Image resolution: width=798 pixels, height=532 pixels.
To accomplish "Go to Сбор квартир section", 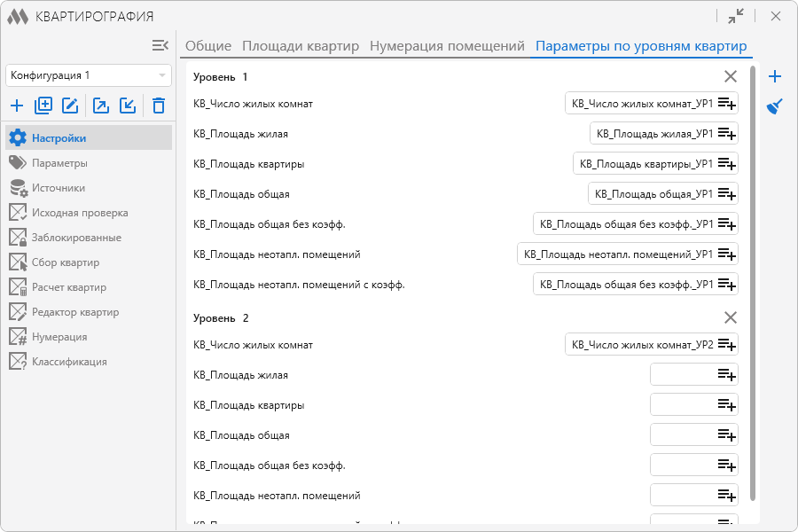I will [x=66, y=262].
